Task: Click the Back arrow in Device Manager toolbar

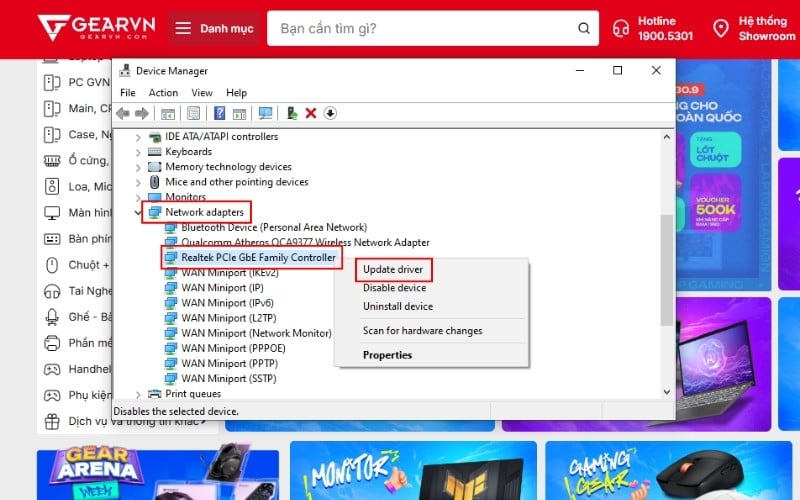Action: [x=123, y=113]
